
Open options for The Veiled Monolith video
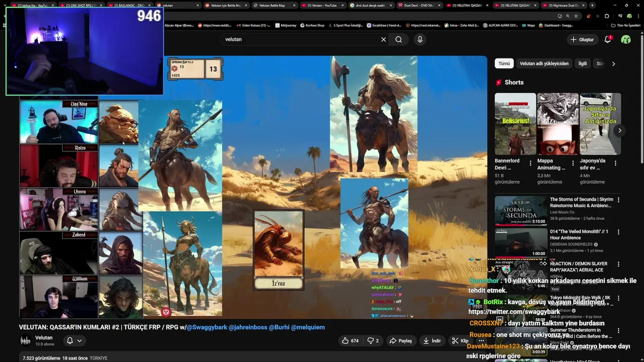click(x=618, y=232)
